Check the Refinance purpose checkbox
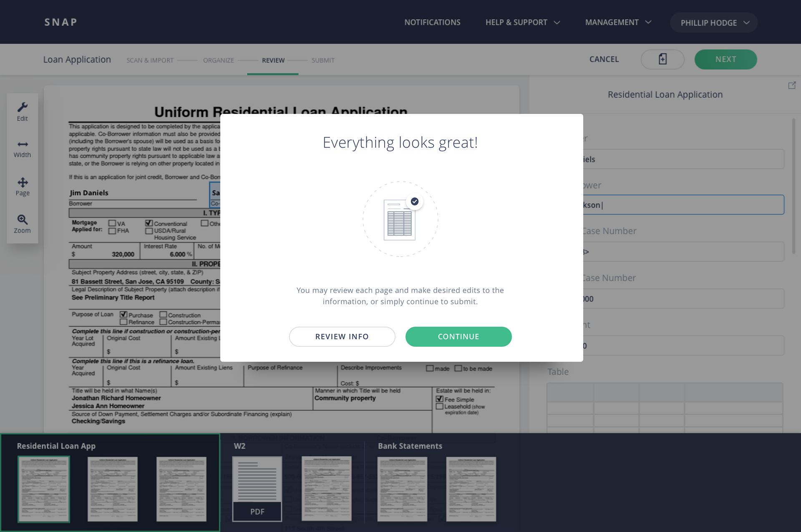 pyautogui.click(x=123, y=322)
